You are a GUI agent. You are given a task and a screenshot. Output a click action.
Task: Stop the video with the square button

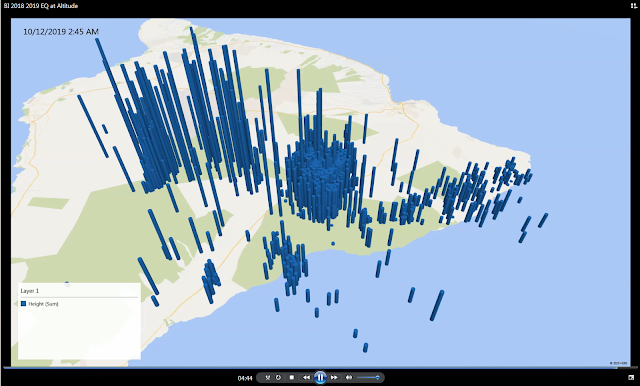pos(291,377)
